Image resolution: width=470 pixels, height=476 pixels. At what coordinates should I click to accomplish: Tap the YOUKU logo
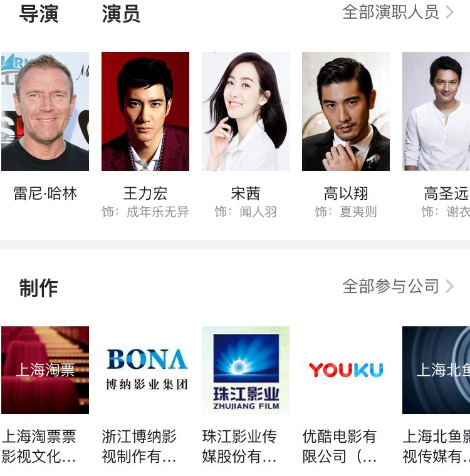point(346,370)
